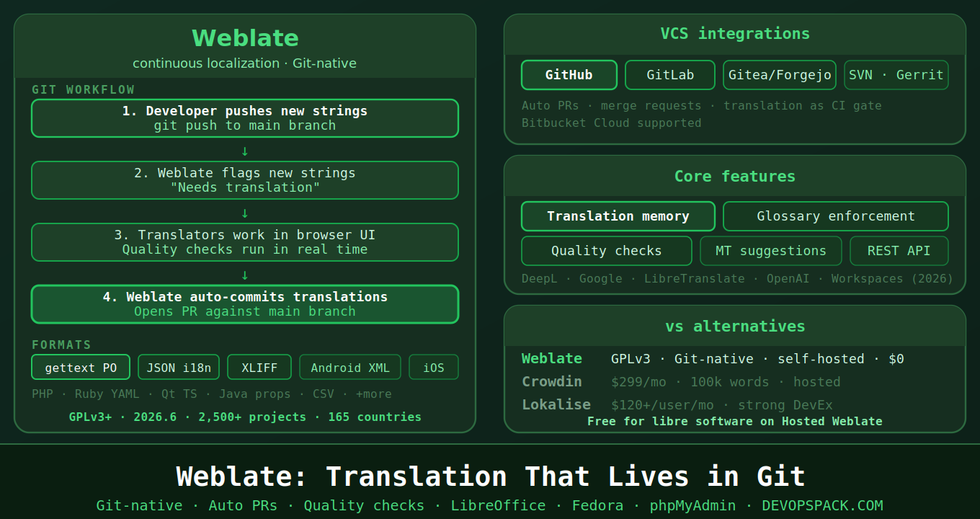Click the DeepL · Google · LibreTranslate line

(737, 279)
